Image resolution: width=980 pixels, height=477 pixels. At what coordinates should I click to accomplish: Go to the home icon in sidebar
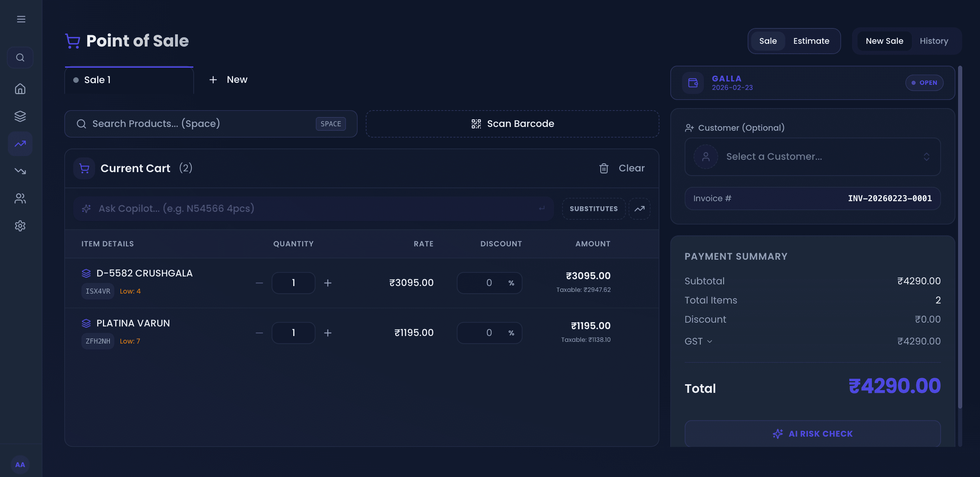pyautogui.click(x=20, y=89)
